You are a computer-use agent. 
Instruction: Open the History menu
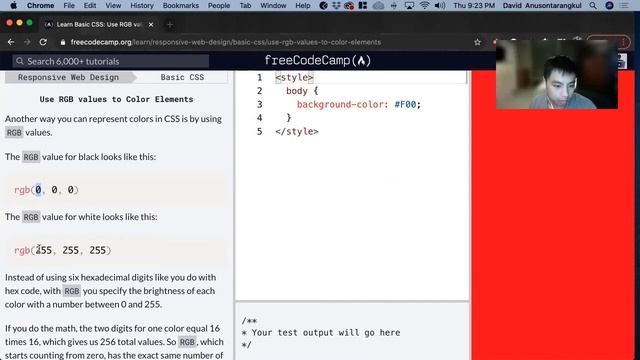(x=142, y=5)
